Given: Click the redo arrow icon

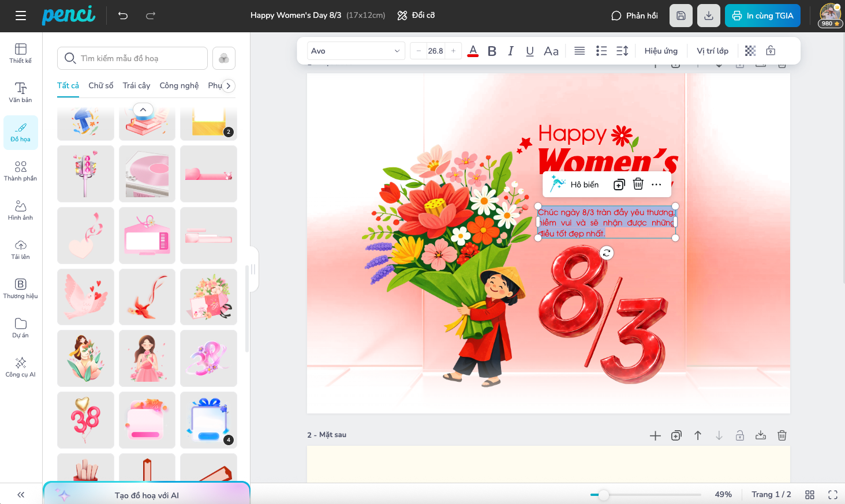Looking at the screenshot, I should tap(151, 16).
